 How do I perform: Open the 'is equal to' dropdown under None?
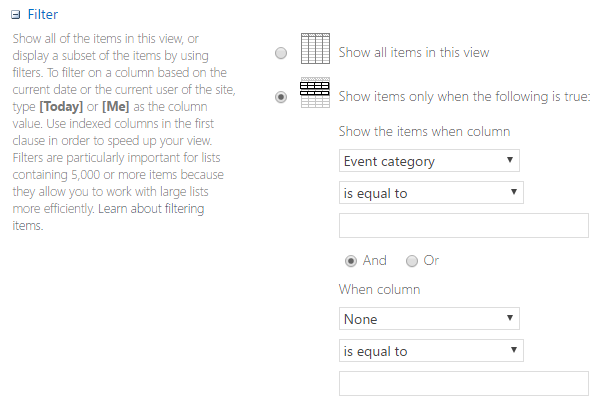[431, 351]
